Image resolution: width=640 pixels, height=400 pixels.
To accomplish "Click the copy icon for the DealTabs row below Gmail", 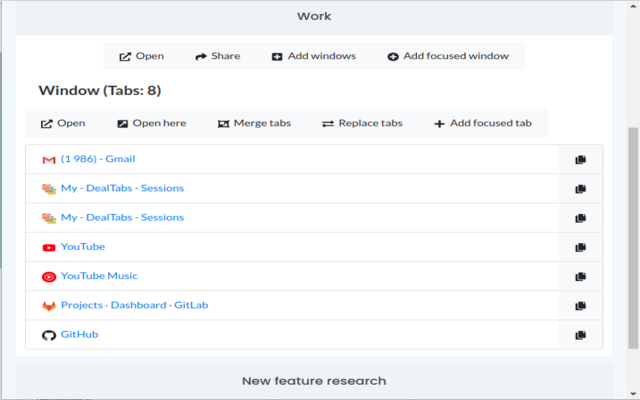I will pyautogui.click(x=580, y=189).
